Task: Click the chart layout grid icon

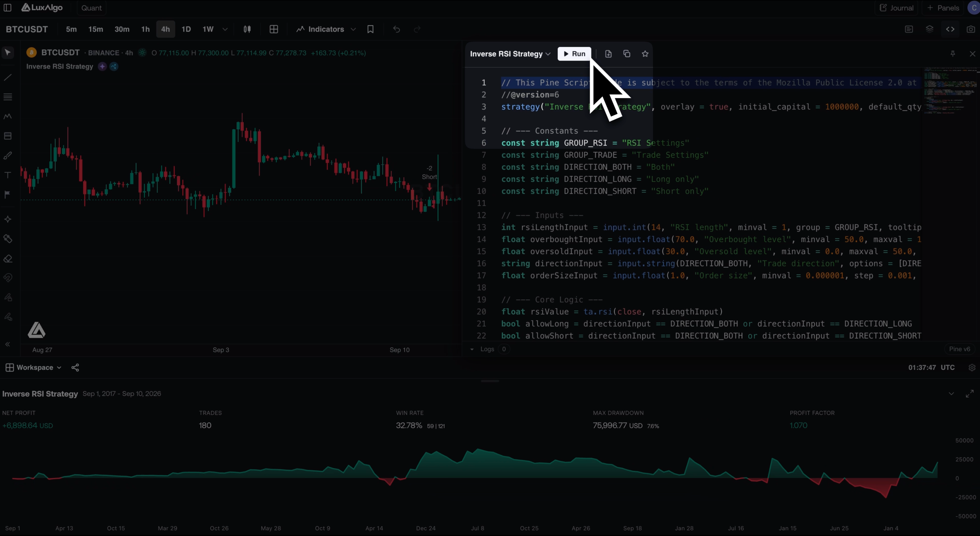Action: [274, 29]
